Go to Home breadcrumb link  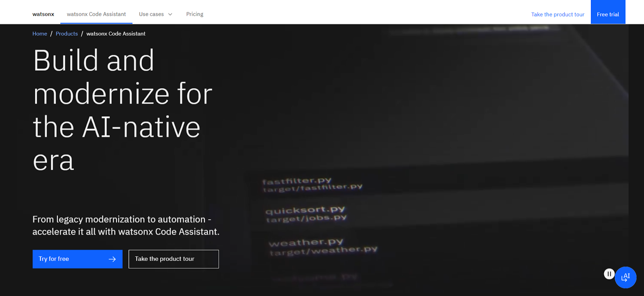(x=40, y=34)
